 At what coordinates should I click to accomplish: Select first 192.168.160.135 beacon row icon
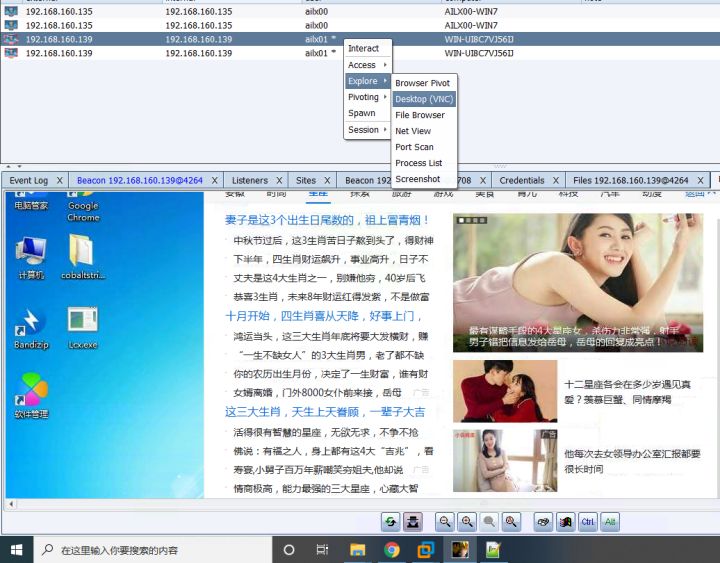point(11,11)
